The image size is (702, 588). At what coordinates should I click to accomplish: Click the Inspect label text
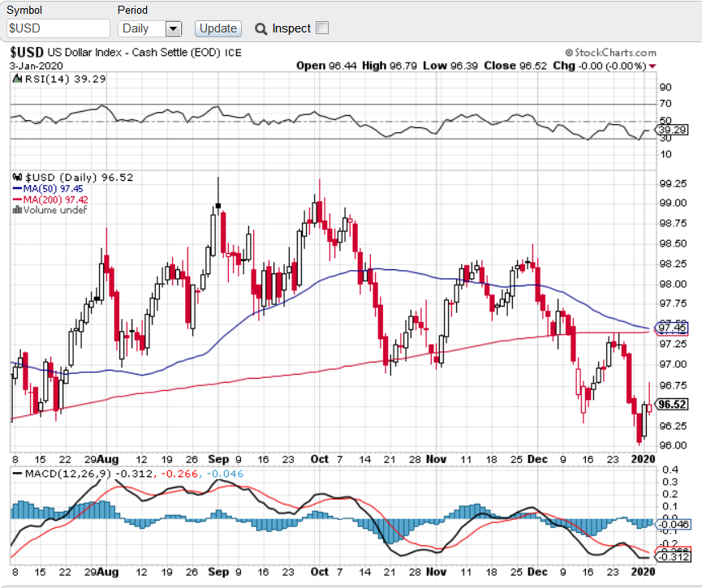pos(291,28)
